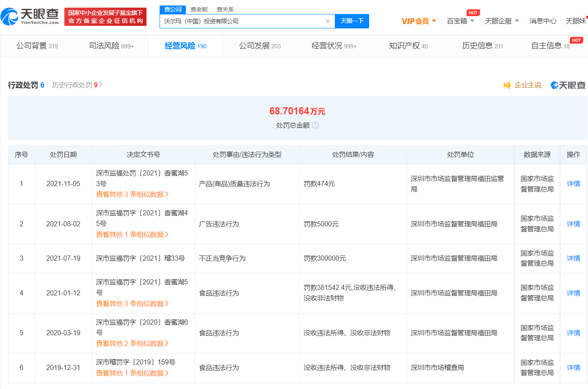Click the 行政处罚 6 section heading
This screenshot has height=389, width=588.
(26, 85)
